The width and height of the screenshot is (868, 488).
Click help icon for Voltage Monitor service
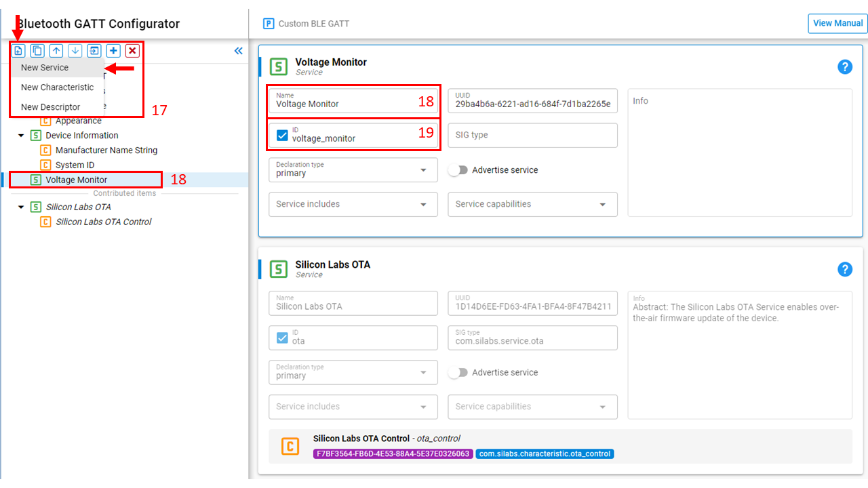[845, 66]
